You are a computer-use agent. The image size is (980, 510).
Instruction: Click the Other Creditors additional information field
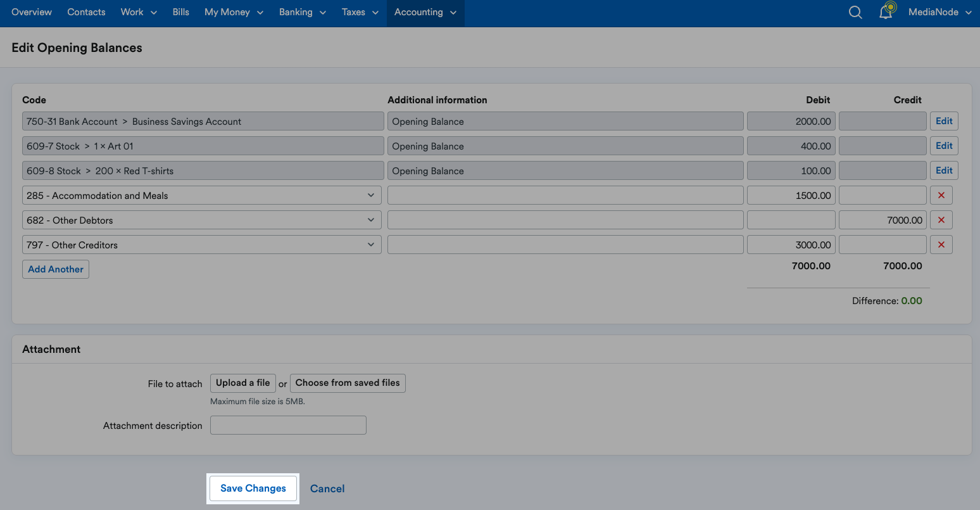[x=565, y=245]
